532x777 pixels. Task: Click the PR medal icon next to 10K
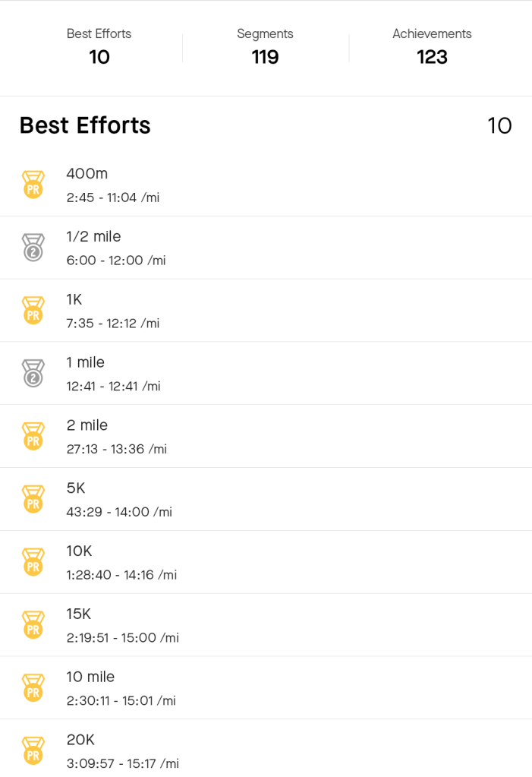coord(33,562)
